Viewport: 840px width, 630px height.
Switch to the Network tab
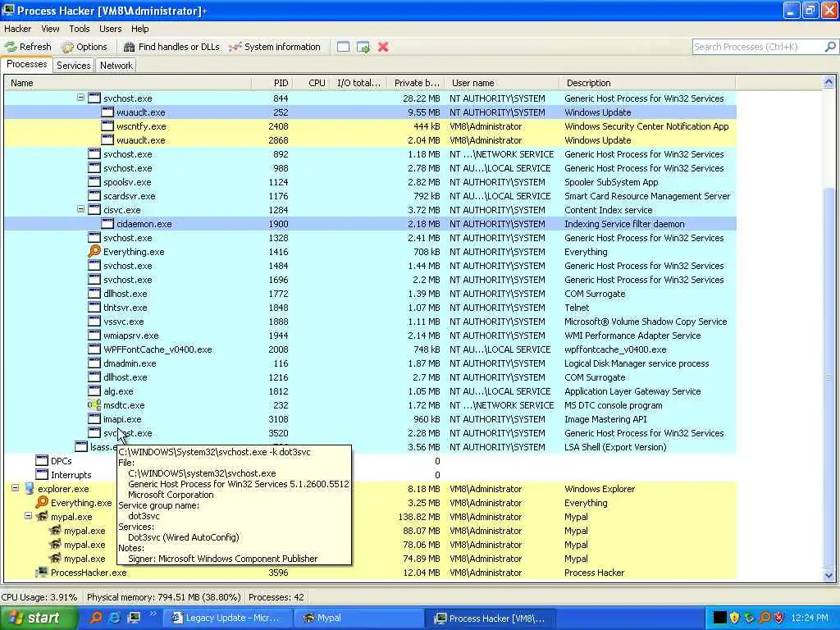pyautogui.click(x=116, y=66)
